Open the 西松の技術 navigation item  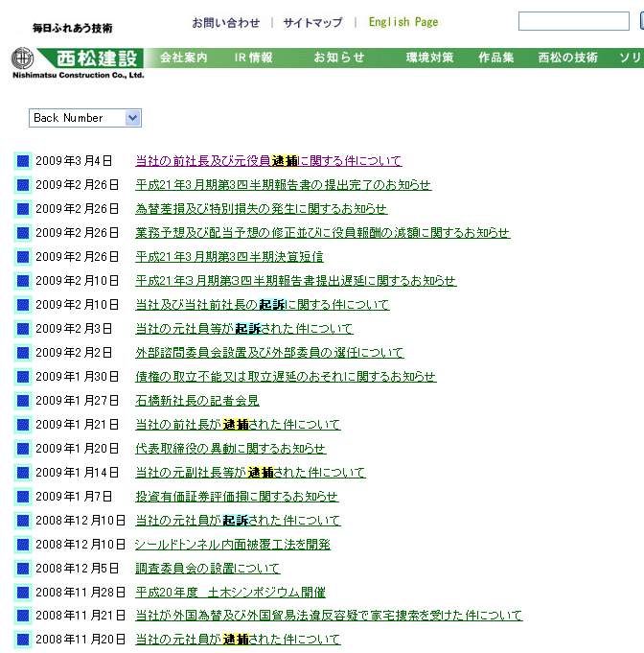click(568, 58)
